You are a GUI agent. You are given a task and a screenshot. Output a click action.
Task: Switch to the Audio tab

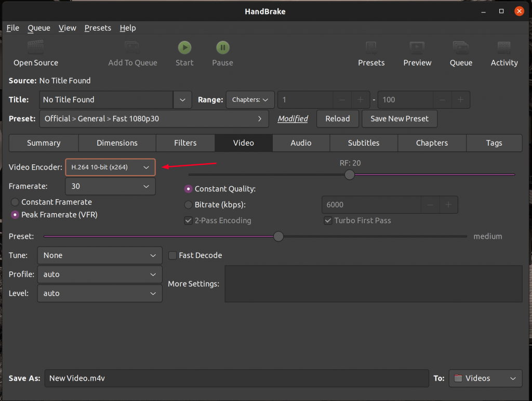[301, 143]
